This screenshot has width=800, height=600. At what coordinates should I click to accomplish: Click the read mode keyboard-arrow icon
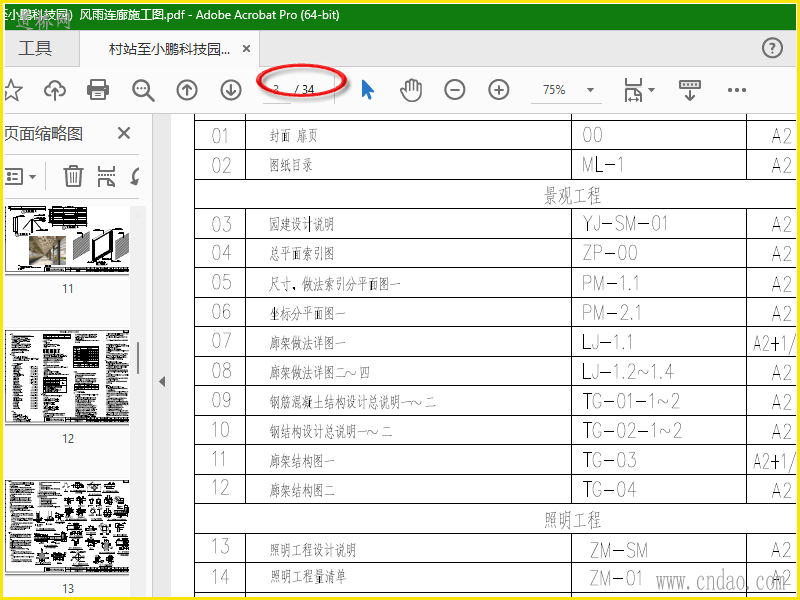[x=690, y=90]
